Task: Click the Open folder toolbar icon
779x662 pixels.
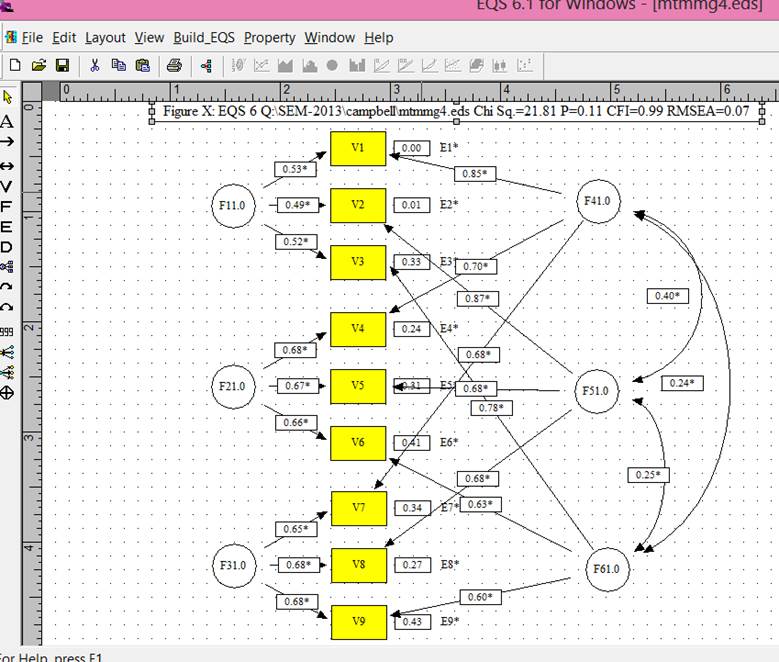Action: [x=39, y=65]
